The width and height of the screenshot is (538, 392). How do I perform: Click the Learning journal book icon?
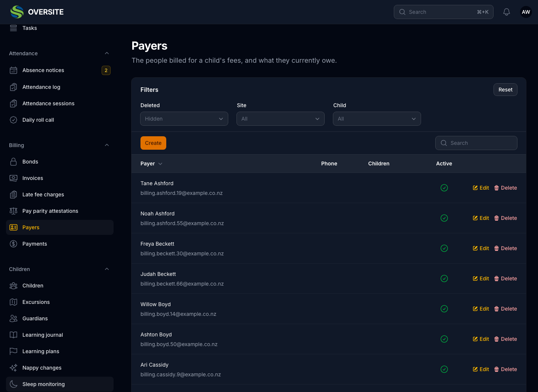(13, 335)
